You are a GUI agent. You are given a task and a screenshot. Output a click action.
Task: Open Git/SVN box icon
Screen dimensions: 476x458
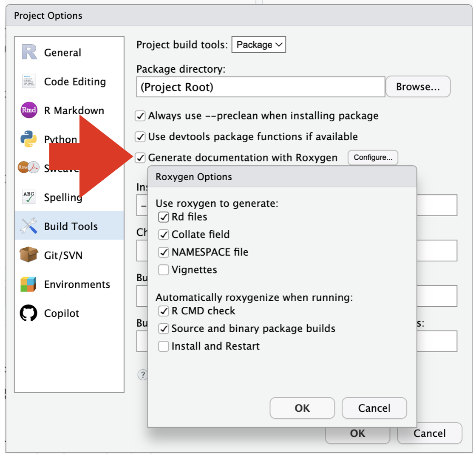point(29,255)
